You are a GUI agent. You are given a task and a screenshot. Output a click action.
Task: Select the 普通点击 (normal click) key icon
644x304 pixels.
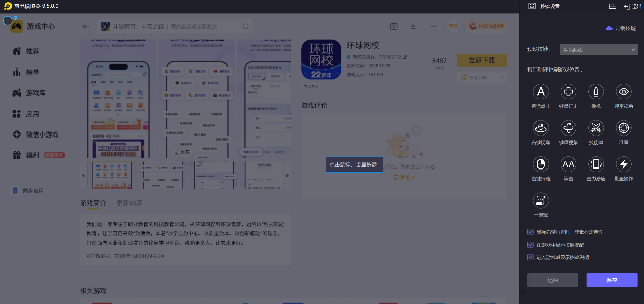[541, 92]
